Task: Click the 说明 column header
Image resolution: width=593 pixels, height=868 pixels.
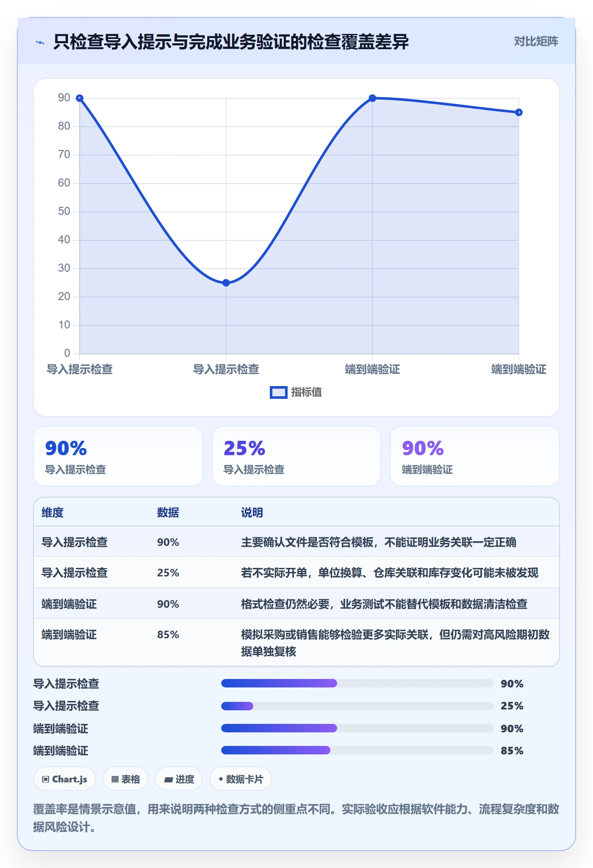Action: click(252, 512)
